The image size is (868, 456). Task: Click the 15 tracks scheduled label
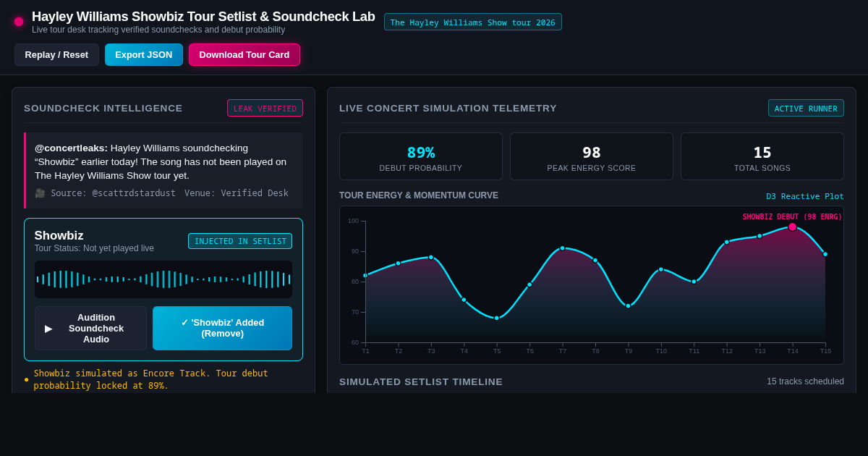pyautogui.click(x=805, y=381)
